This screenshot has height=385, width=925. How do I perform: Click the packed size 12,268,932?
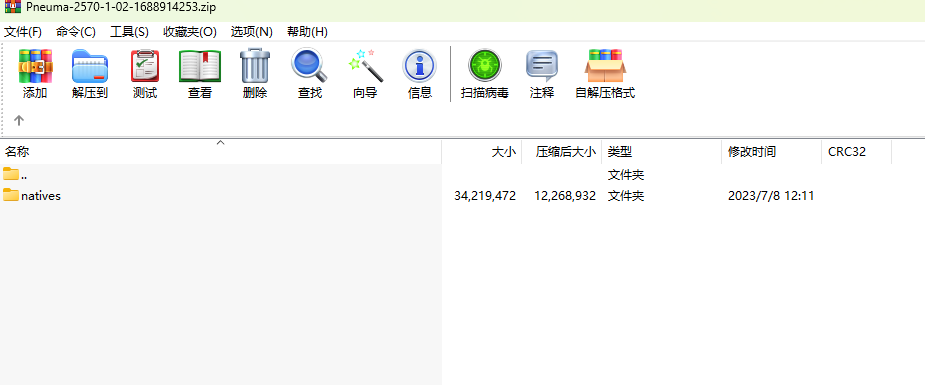coord(565,196)
